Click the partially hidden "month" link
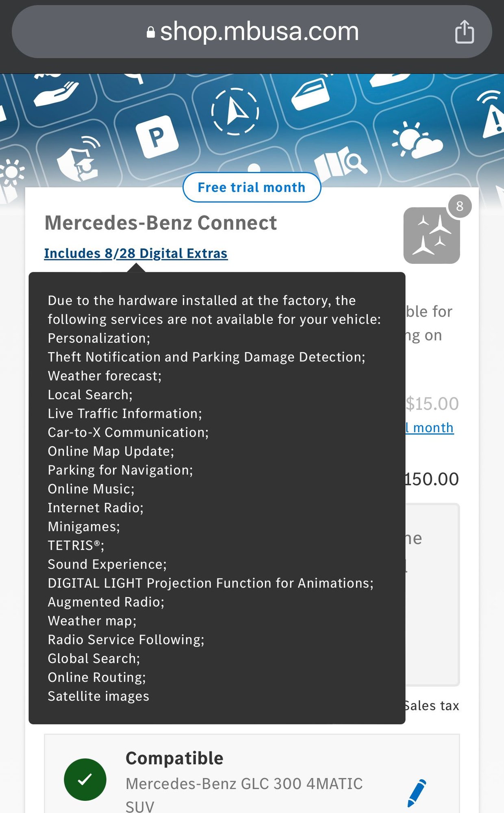 (x=432, y=428)
